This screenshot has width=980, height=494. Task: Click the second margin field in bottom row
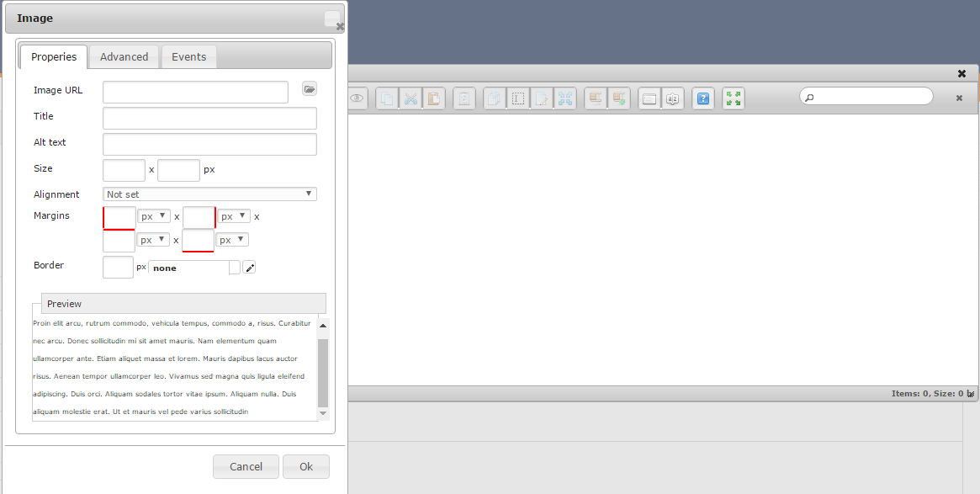[199, 241]
